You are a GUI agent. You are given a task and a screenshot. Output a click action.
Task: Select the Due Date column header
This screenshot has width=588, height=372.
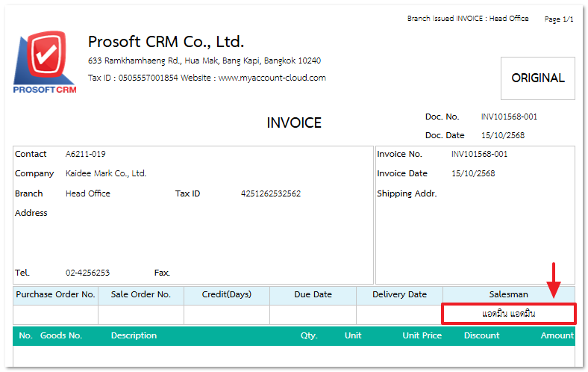[313, 294]
